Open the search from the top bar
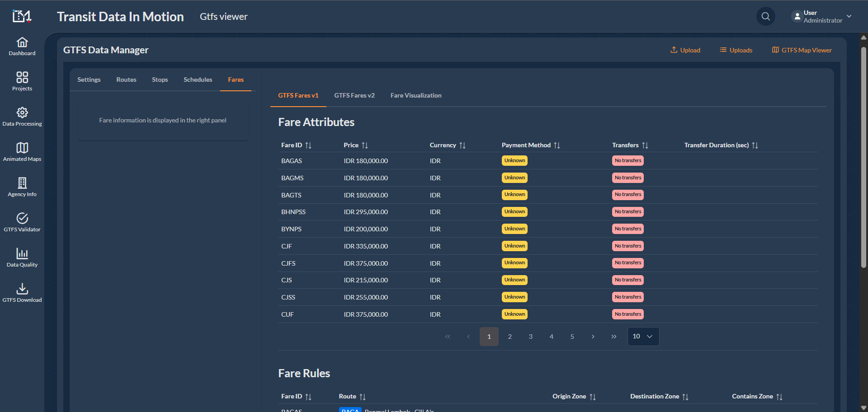 click(765, 16)
